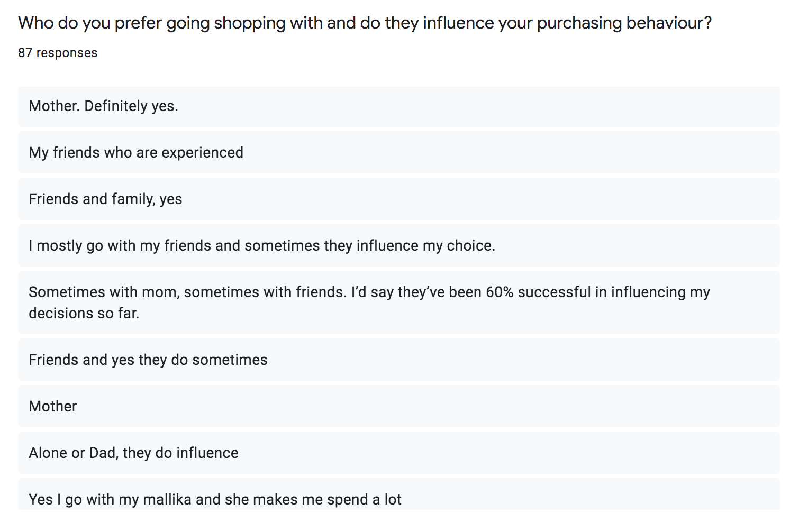Select 'Alone or Dad, they do influence'
Screen dimensions: 799x532
(x=399, y=453)
